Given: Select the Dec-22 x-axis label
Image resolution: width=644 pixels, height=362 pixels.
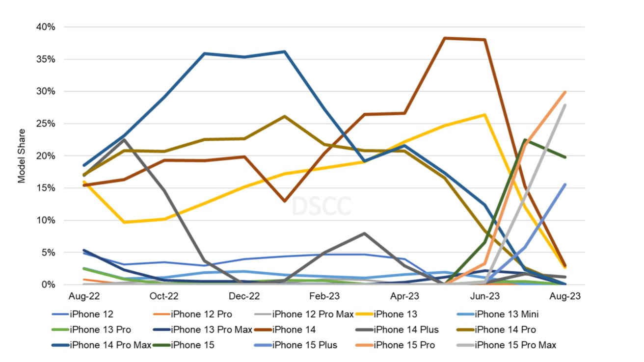Looking at the screenshot, I should [244, 297].
